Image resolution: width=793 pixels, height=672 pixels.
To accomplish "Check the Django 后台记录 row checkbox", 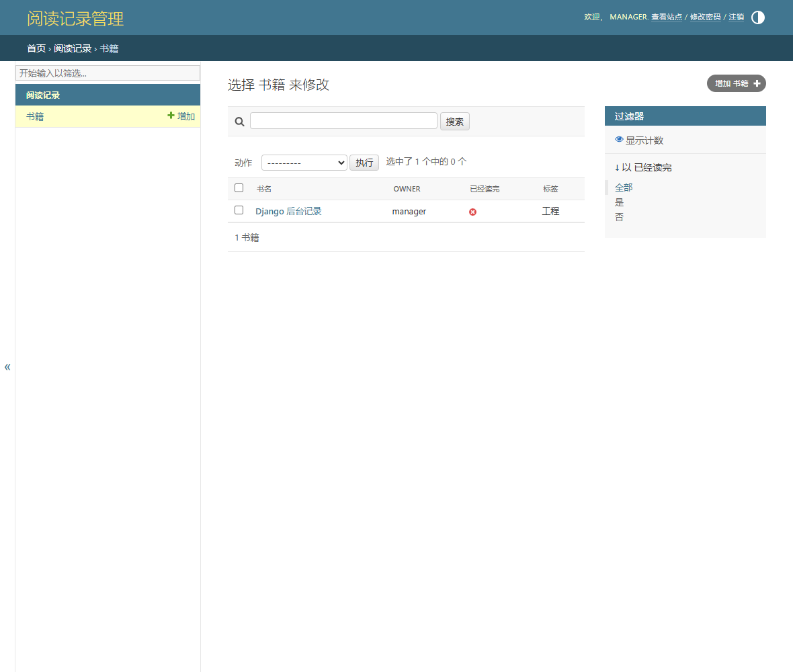I will tap(239, 210).
